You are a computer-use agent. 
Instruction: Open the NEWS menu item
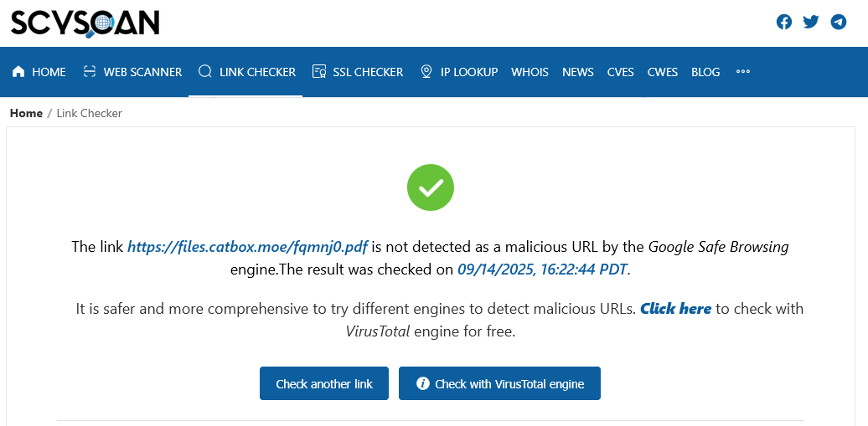[578, 72]
